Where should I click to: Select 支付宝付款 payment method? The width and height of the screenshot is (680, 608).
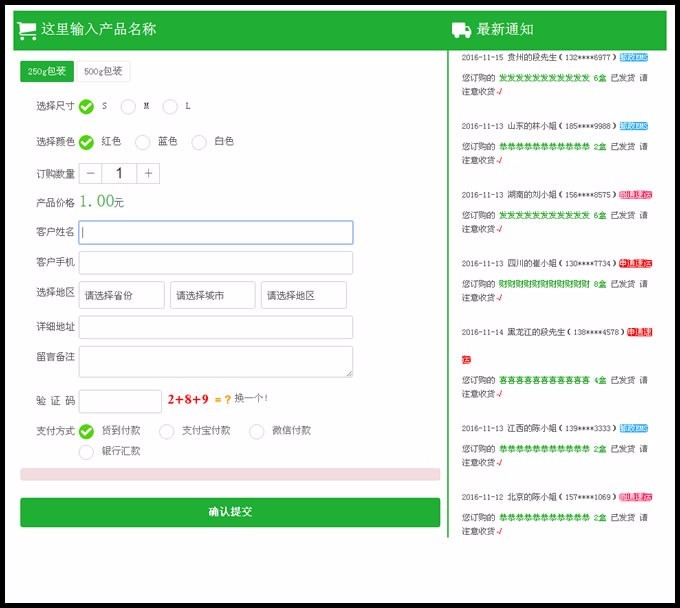tap(167, 431)
